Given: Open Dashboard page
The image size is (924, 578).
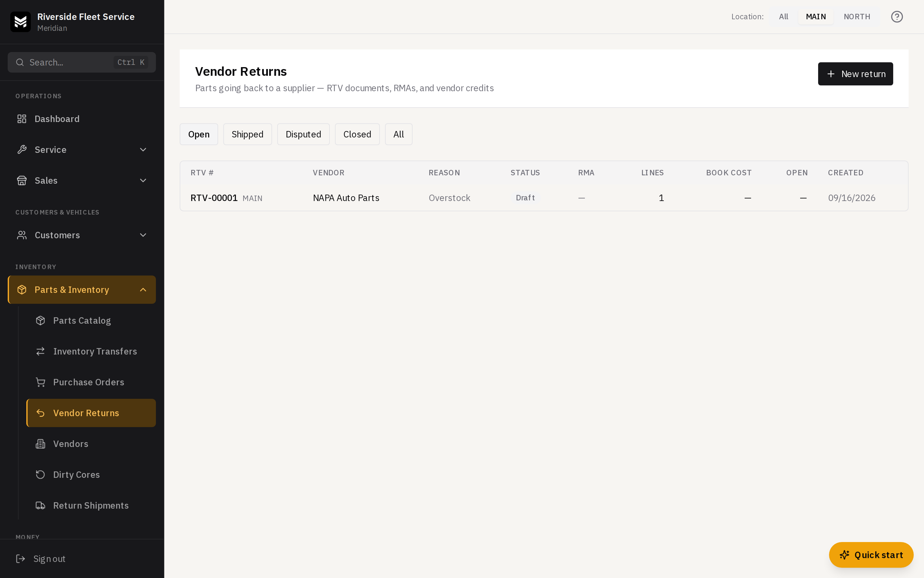Looking at the screenshot, I should pyautogui.click(x=82, y=119).
